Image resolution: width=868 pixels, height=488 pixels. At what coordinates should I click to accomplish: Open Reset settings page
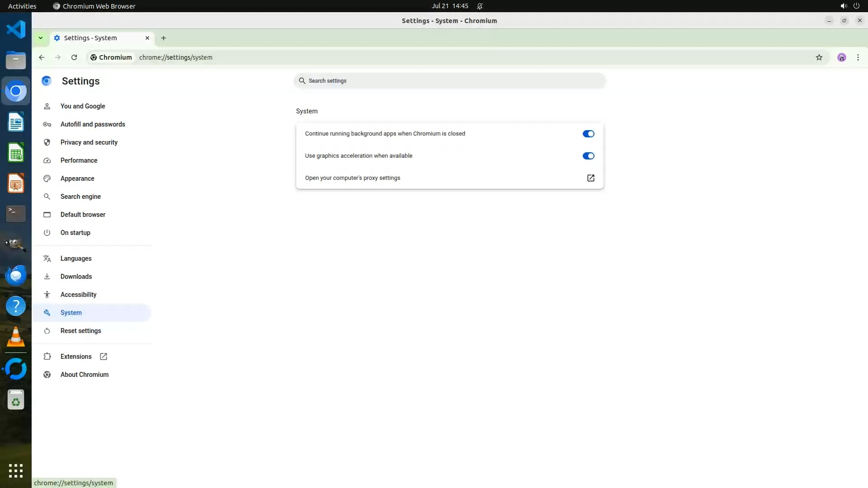80,331
